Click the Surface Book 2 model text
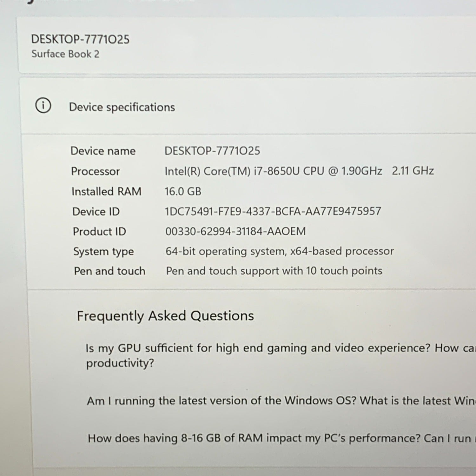This screenshot has width=476, height=476. click(65, 54)
